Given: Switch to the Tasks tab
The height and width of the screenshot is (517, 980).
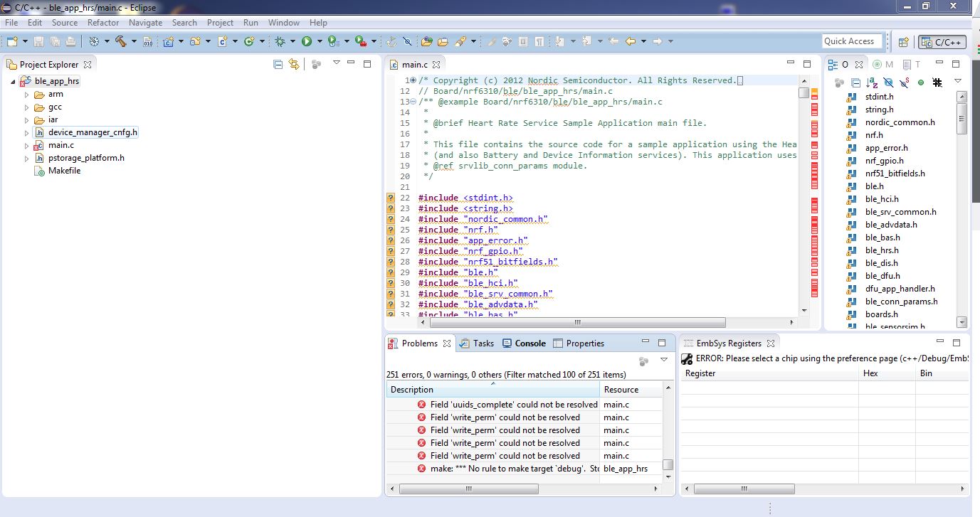Looking at the screenshot, I should coord(477,343).
